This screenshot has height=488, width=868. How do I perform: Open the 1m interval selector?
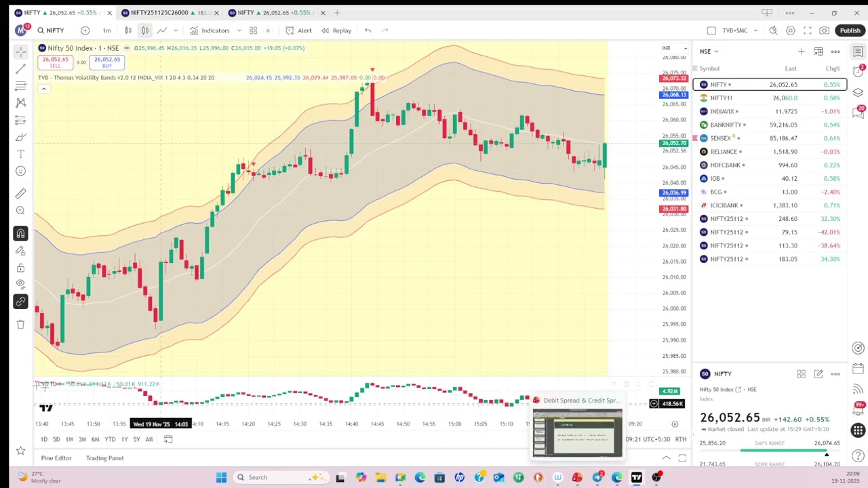pos(106,30)
